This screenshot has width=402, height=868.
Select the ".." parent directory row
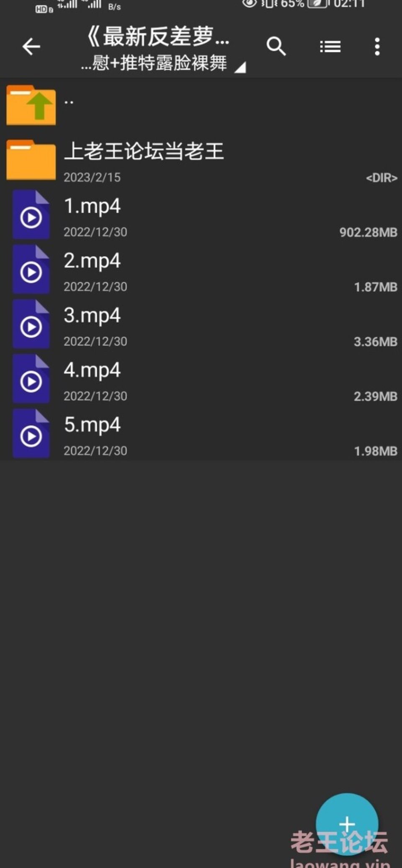pos(201,105)
